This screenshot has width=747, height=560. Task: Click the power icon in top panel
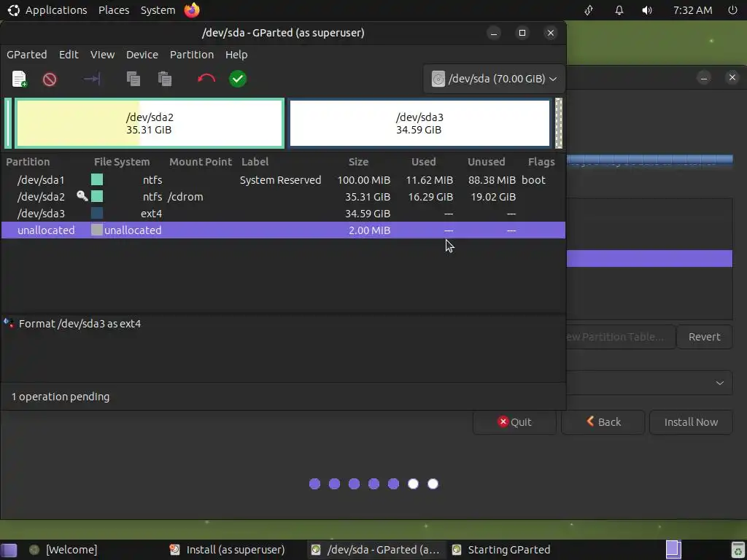click(x=732, y=10)
